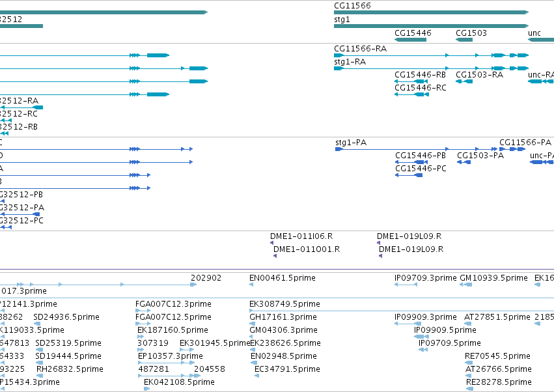Select the stg1-PA protein label
Image resolution: width=554 pixels, height=392 pixels.
pyautogui.click(x=351, y=143)
